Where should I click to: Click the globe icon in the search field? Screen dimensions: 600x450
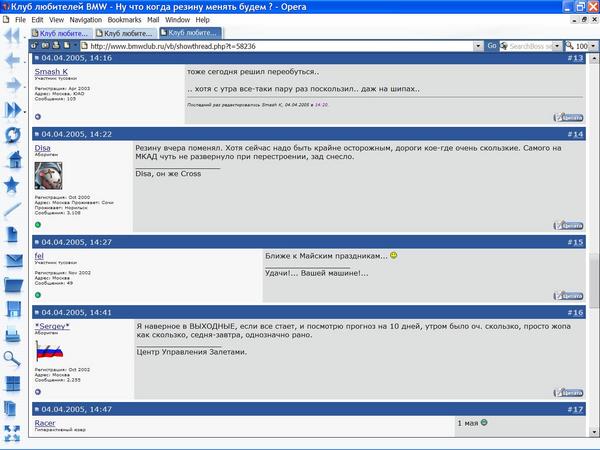[x=504, y=46]
